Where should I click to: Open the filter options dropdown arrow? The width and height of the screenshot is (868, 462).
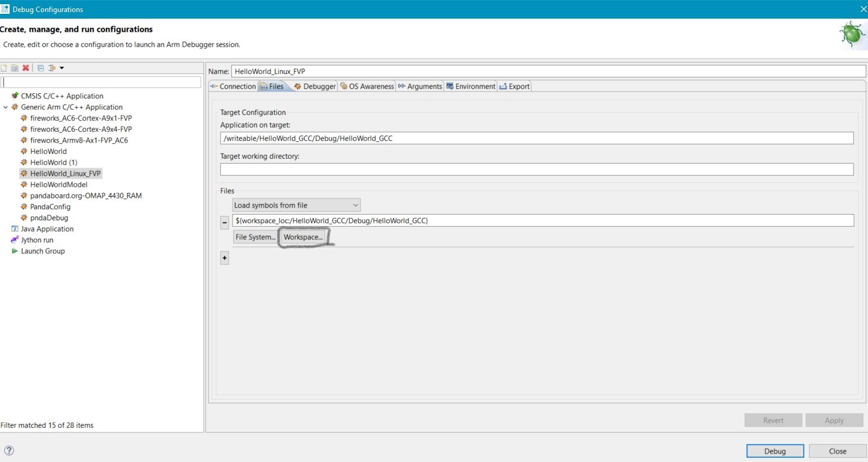coord(62,67)
